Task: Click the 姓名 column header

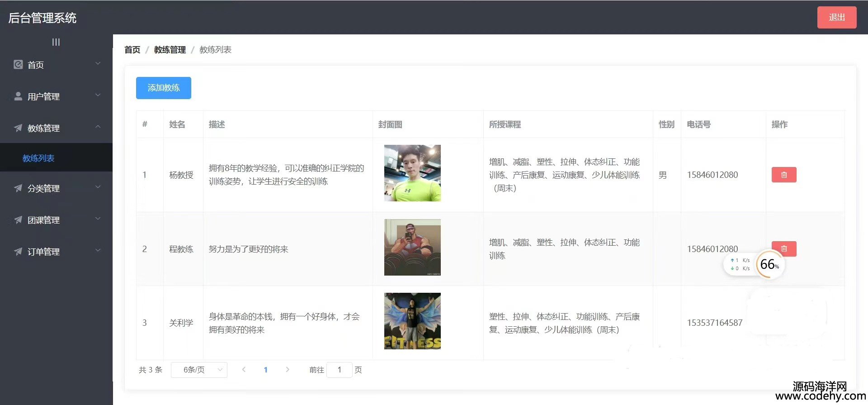Action: 177,124
